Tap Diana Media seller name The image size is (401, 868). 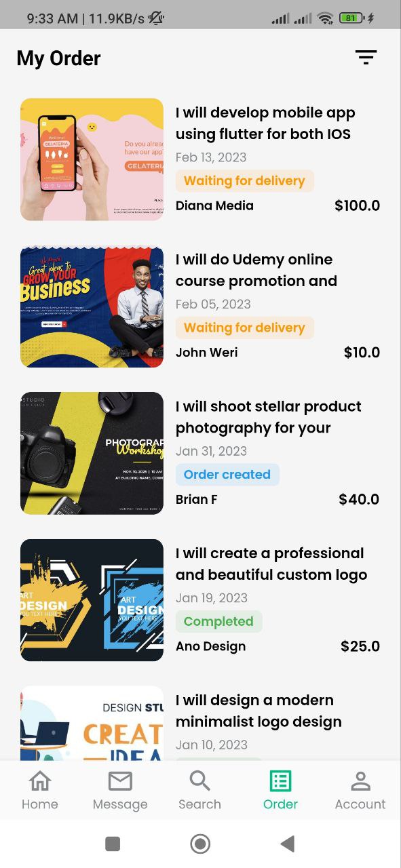point(214,205)
